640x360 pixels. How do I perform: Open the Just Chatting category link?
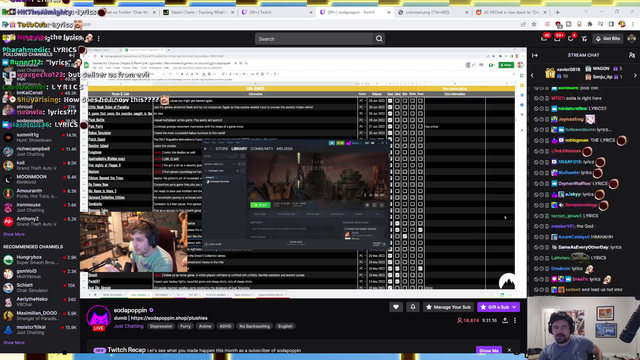129,326
